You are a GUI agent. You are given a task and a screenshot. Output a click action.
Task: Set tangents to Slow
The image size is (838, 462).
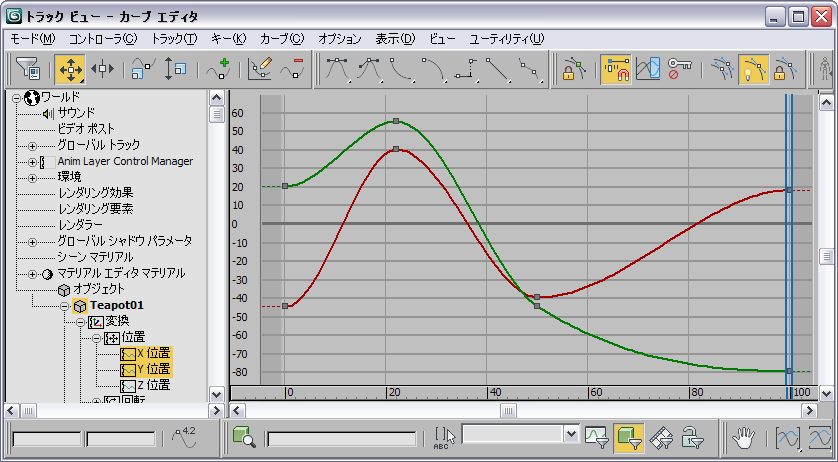pyautogui.click(x=434, y=70)
